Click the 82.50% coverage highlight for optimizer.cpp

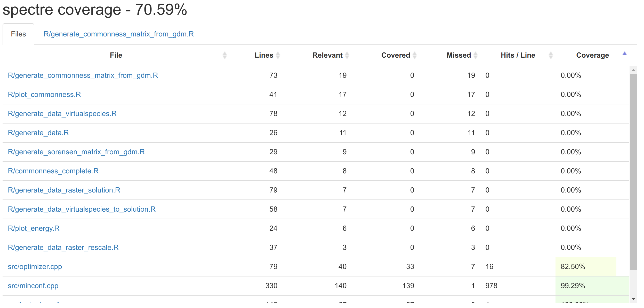[x=572, y=266]
